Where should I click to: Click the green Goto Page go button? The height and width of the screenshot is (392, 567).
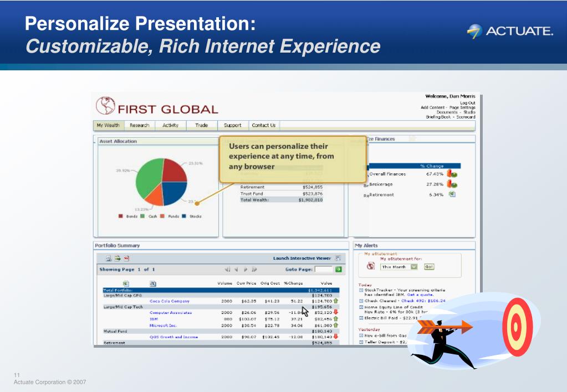339,269
